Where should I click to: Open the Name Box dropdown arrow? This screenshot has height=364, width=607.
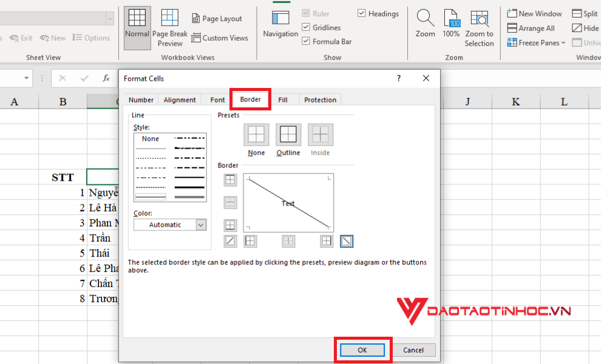coord(25,78)
